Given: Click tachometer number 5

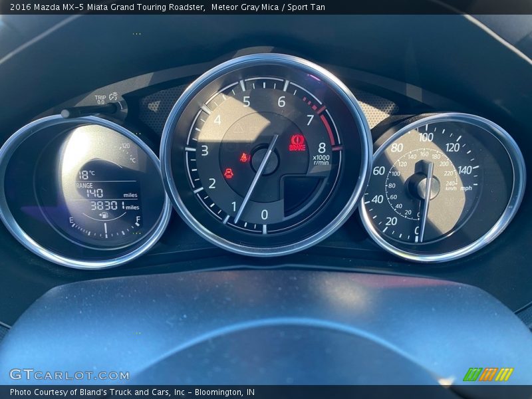Looking at the screenshot, I should (246, 102).
